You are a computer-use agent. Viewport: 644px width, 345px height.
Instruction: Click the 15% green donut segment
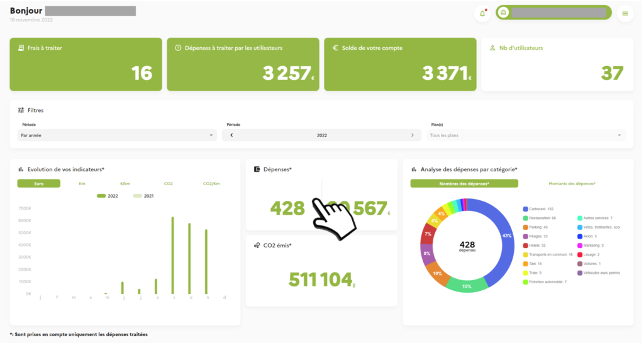[466, 285]
